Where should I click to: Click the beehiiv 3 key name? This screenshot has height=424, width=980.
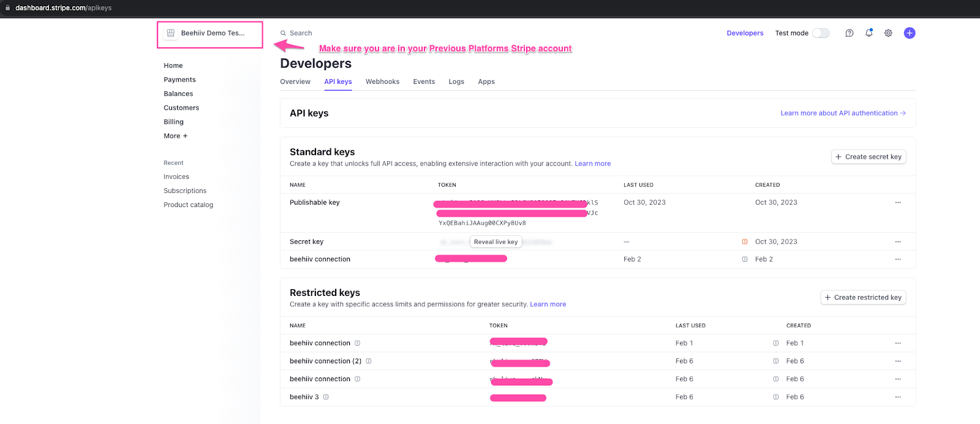click(x=304, y=397)
